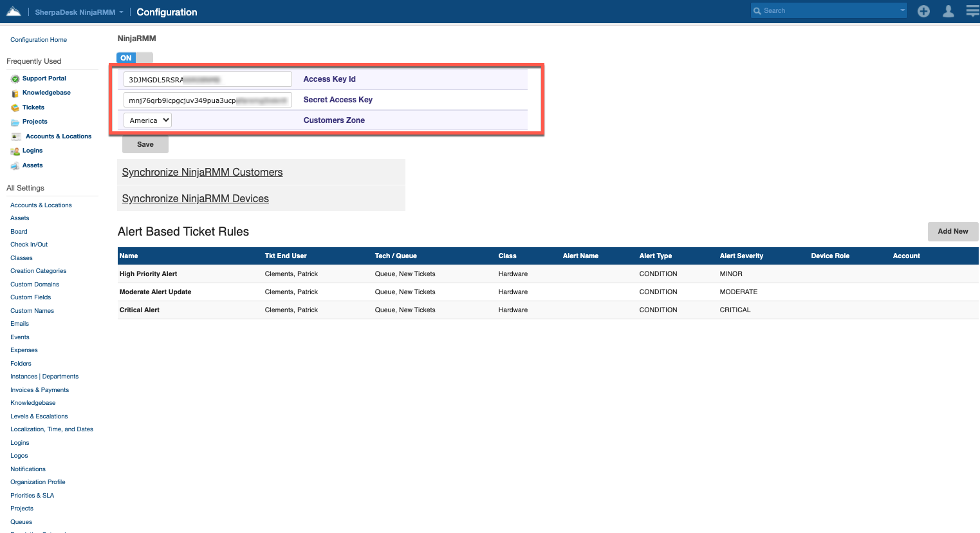Click the plus add icon in header
The image size is (980, 533).
(923, 11)
